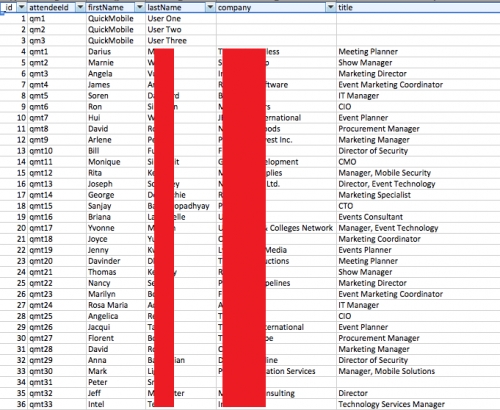The width and height of the screenshot is (500, 410).
Task: Select the firstName cell Rosa Maria
Action: tap(116, 305)
